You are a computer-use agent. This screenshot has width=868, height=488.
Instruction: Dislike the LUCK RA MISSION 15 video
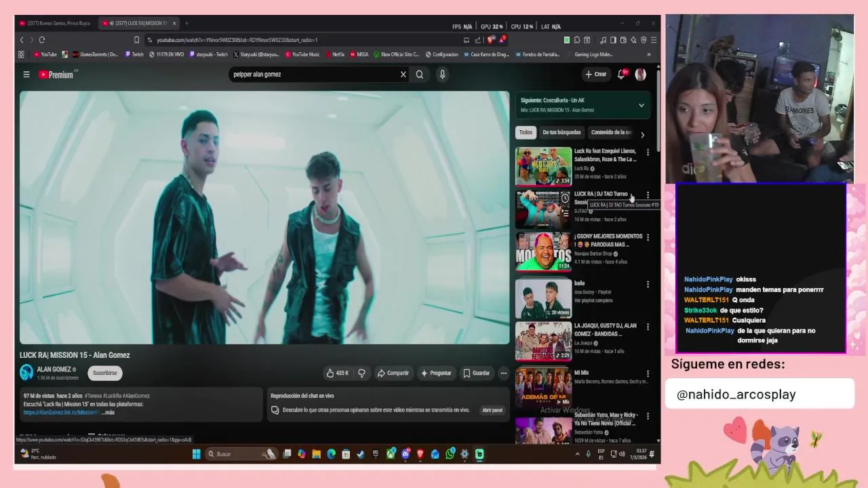(x=361, y=373)
